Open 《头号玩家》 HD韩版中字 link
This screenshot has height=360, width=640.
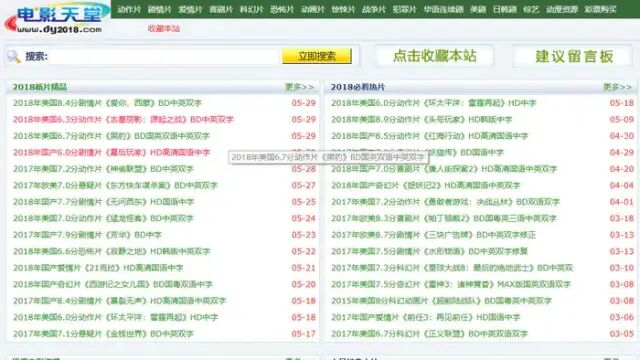pos(422,120)
